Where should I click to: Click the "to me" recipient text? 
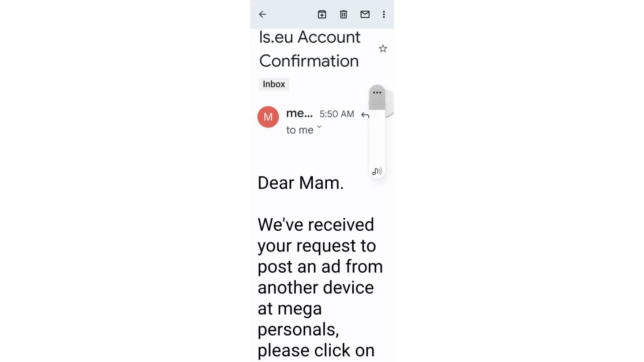tap(300, 130)
